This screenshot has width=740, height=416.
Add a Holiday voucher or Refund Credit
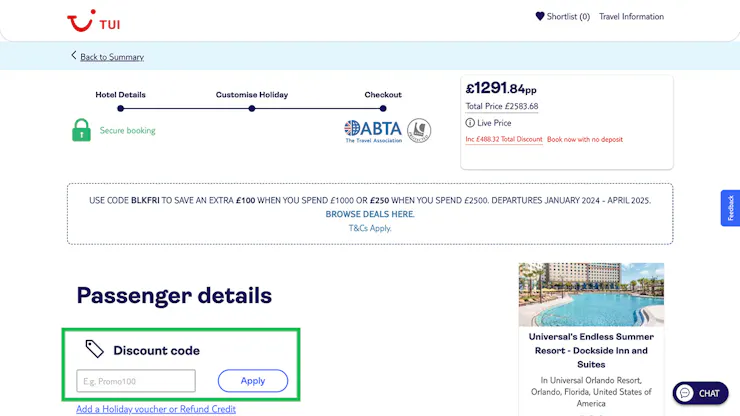point(156,409)
